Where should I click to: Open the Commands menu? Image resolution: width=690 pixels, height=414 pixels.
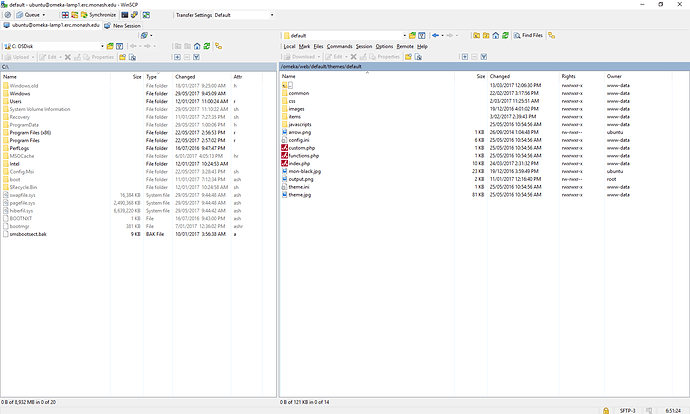339,46
